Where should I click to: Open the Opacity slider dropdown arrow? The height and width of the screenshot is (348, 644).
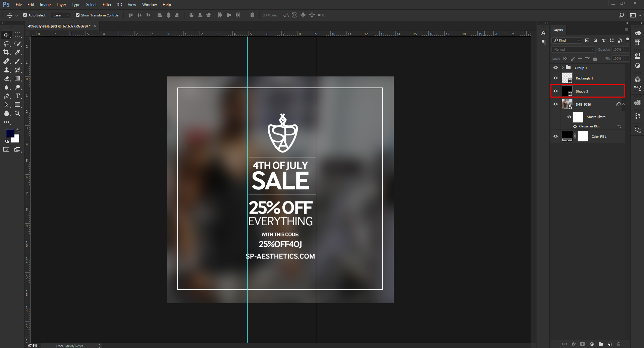pos(626,49)
